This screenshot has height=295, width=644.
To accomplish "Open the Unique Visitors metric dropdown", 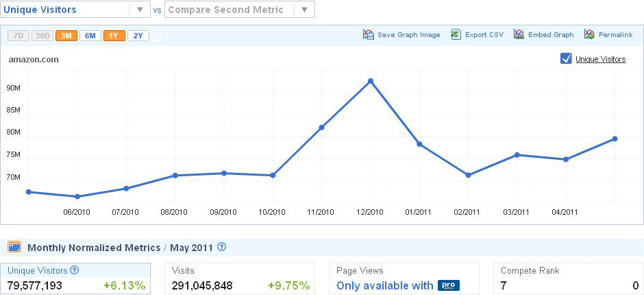I will (75, 10).
